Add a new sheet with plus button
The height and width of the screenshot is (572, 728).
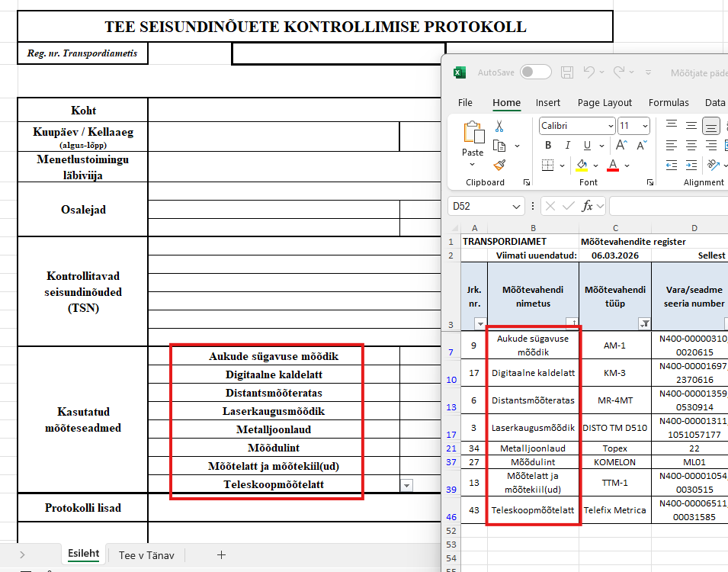[221, 555]
